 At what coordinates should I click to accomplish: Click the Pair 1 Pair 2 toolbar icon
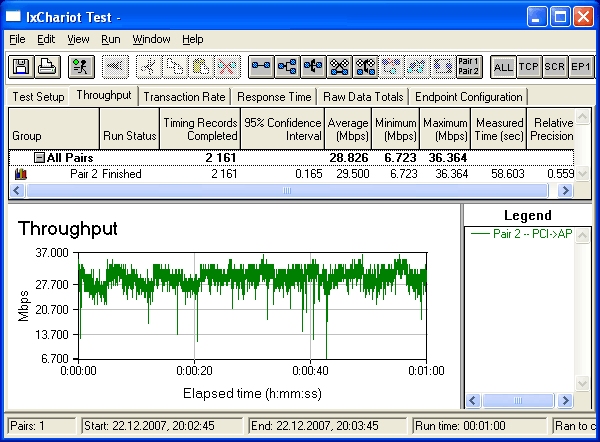point(469,67)
